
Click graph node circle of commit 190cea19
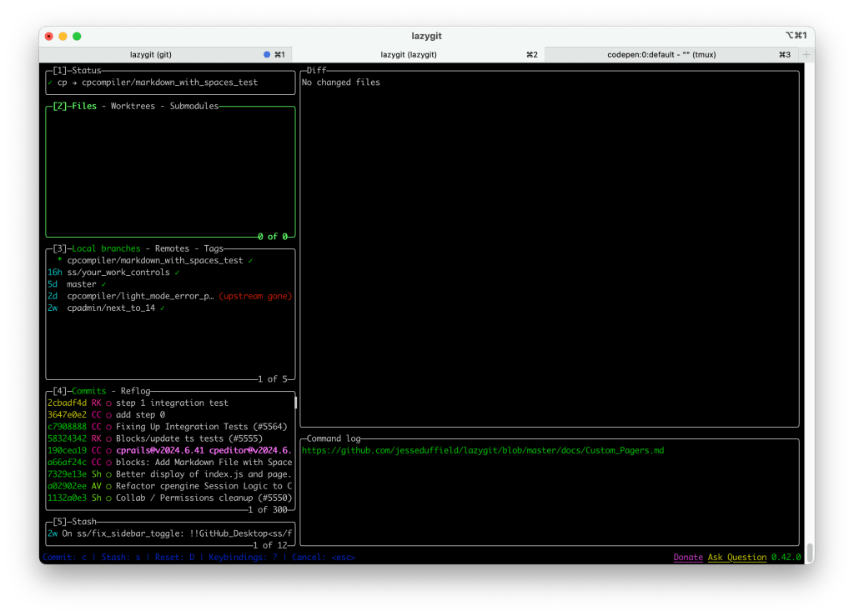[x=109, y=451]
